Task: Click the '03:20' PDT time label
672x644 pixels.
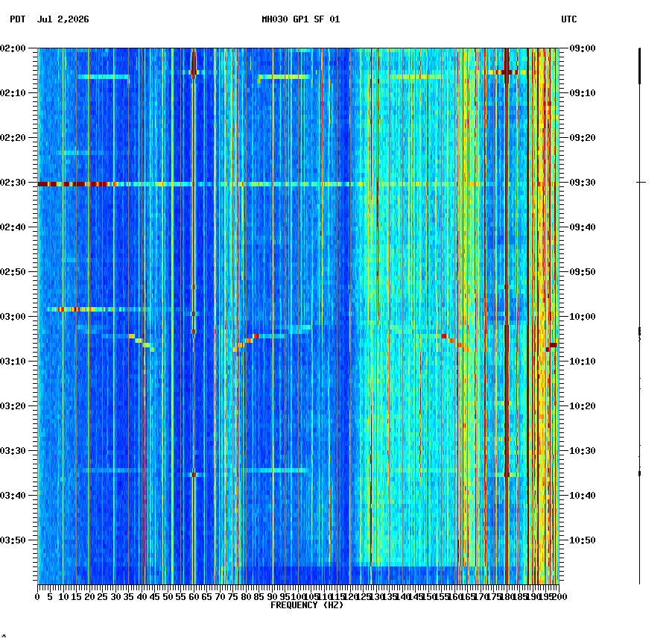Action: 13,405
